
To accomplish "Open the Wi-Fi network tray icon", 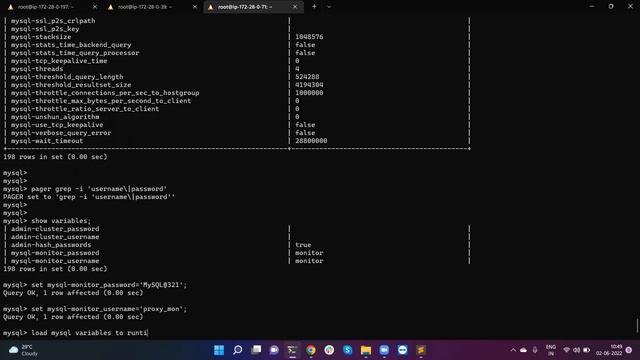I will [x=567, y=350].
